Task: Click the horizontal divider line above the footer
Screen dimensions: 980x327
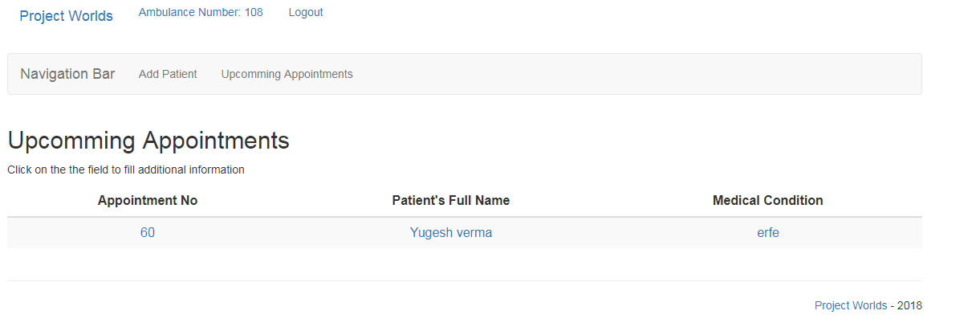Action: tap(465, 280)
